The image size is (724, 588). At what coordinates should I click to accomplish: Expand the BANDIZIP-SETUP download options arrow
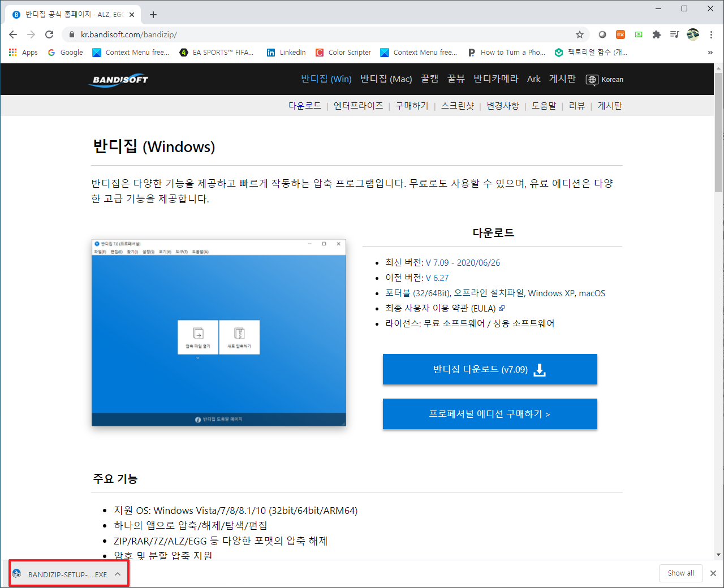pyautogui.click(x=118, y=574)
